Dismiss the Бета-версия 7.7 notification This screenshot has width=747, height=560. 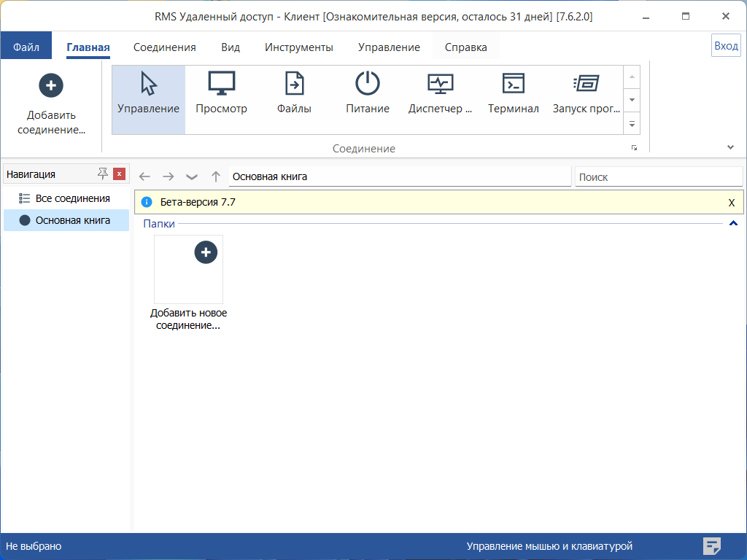pyautogui.click(x=731, y=203)
